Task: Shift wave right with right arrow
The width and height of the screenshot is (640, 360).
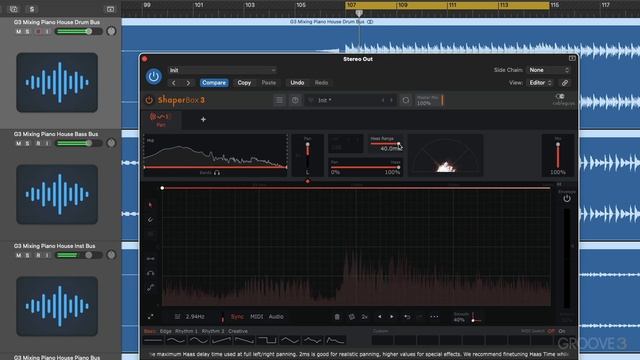Action: point(392,317)
